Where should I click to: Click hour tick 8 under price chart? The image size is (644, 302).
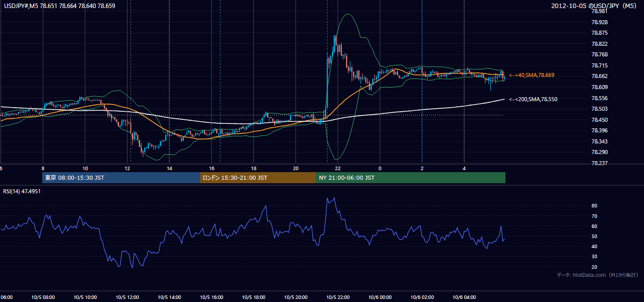pyautogui.click(x=43, y=168)
